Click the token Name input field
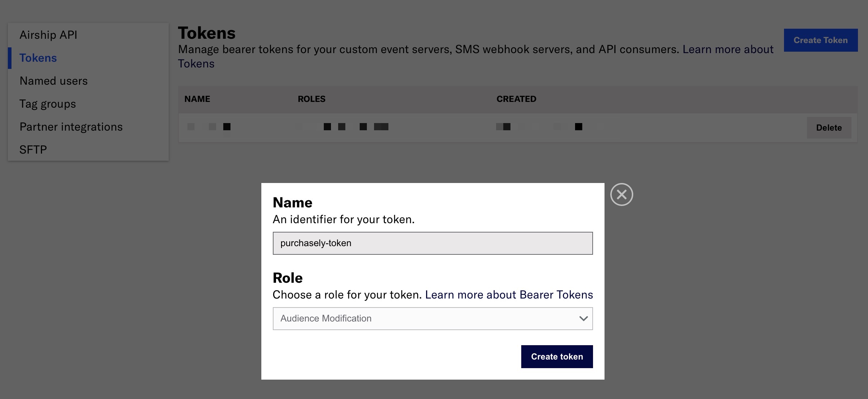This screenshot has height=399, width=868. (x=433, y=243)
